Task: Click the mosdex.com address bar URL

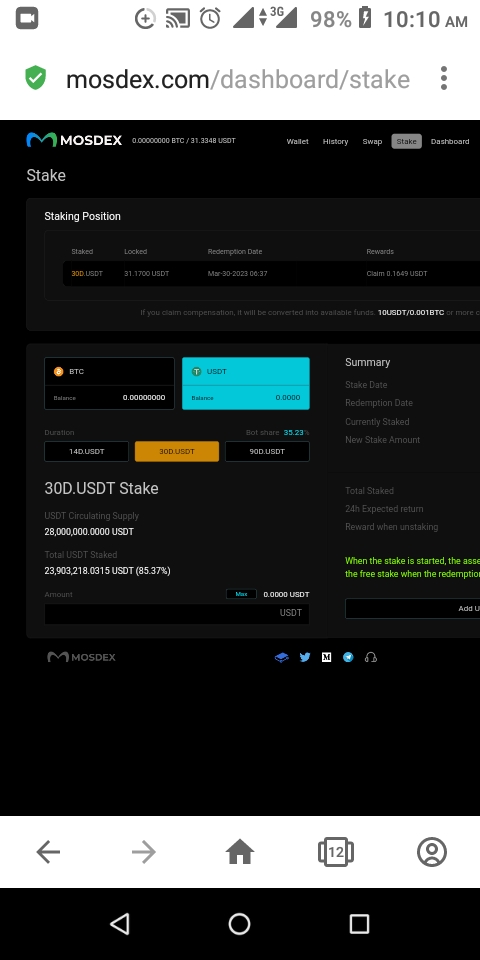Action: click(x=238, y=80)
